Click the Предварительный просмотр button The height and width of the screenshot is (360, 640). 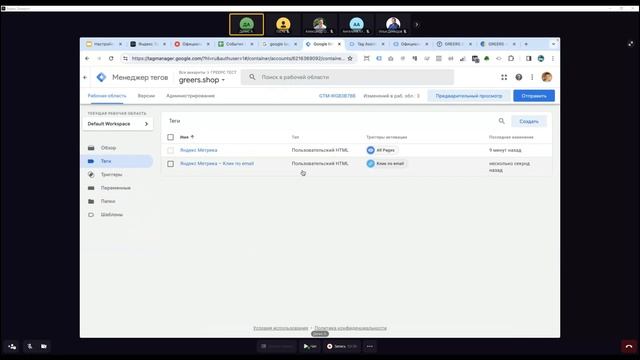469,96
